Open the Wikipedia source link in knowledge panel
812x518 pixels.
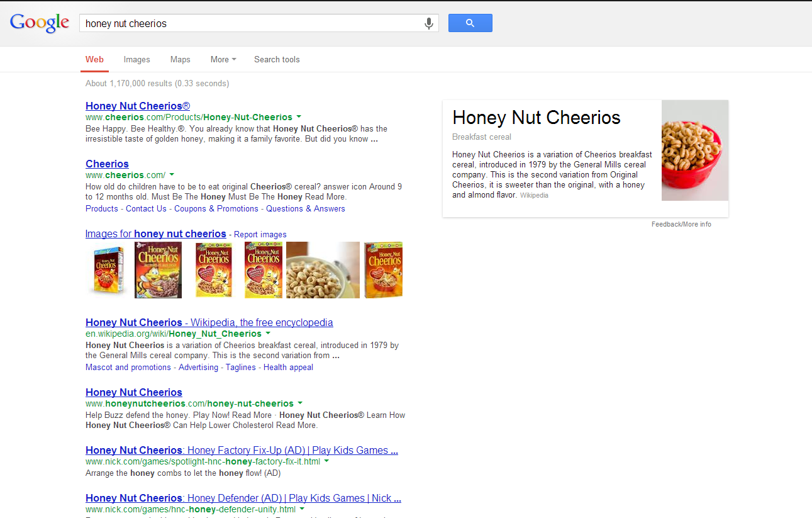[x=534, y=196]
